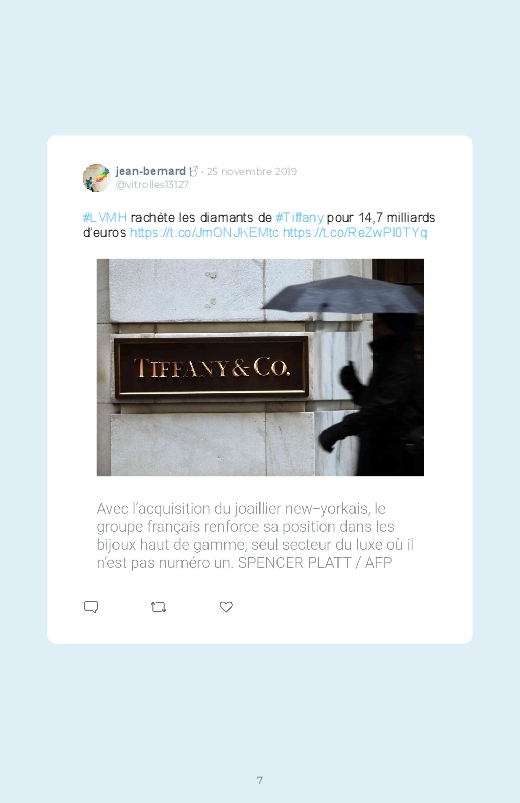Screen dimensions: 520x803
Task: Click the @vitrolles13127 handle
Action: 152,184
